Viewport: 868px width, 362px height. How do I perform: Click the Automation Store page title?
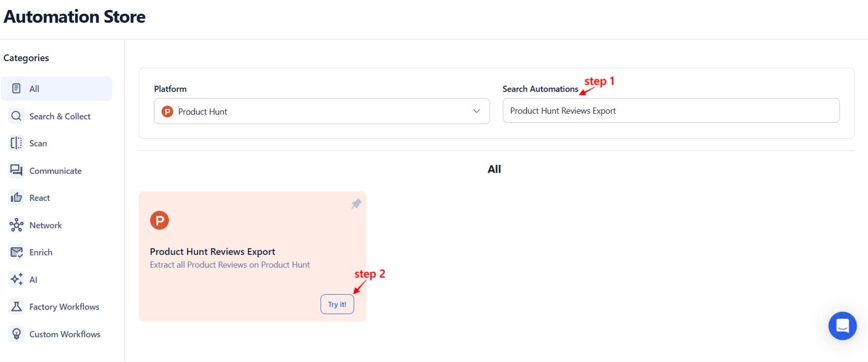click(74, 17)
